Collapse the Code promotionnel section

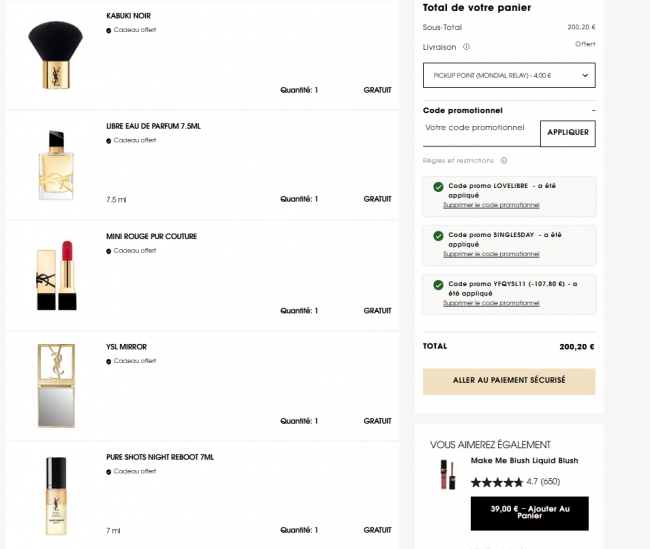(x=593, y=110)
